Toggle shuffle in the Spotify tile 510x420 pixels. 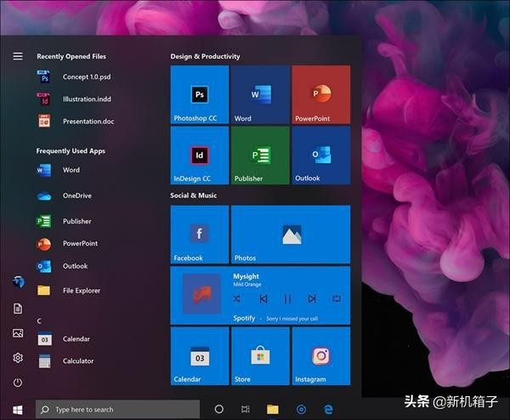pos(237,298)
